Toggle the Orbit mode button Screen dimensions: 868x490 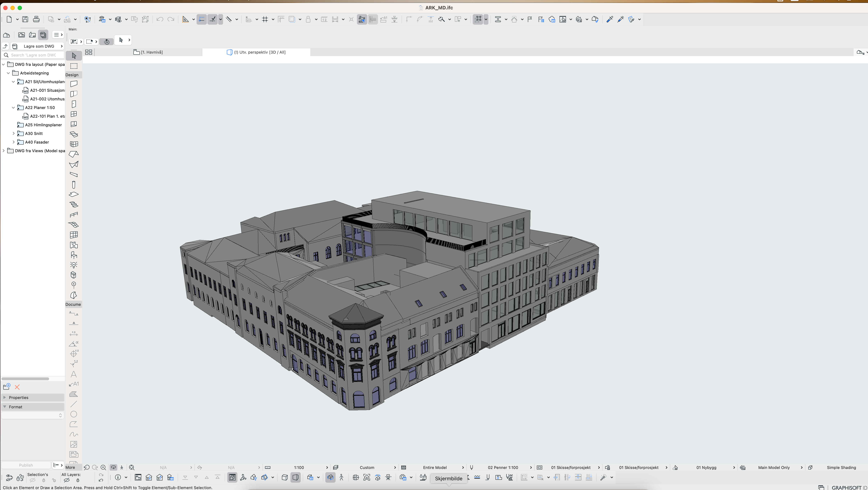click(113, 467)
